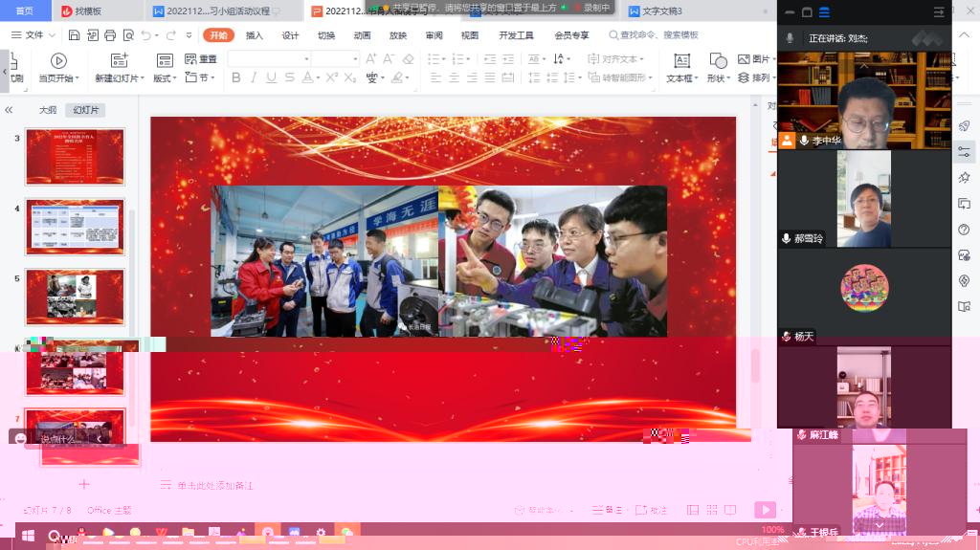Open font color A dropdown arrow

[318, 78]
